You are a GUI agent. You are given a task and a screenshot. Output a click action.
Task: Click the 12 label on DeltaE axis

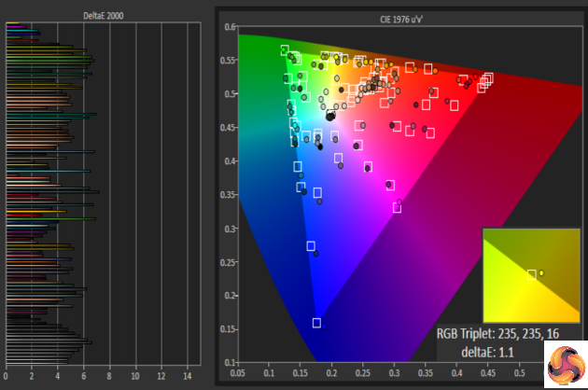click(161, 376)
